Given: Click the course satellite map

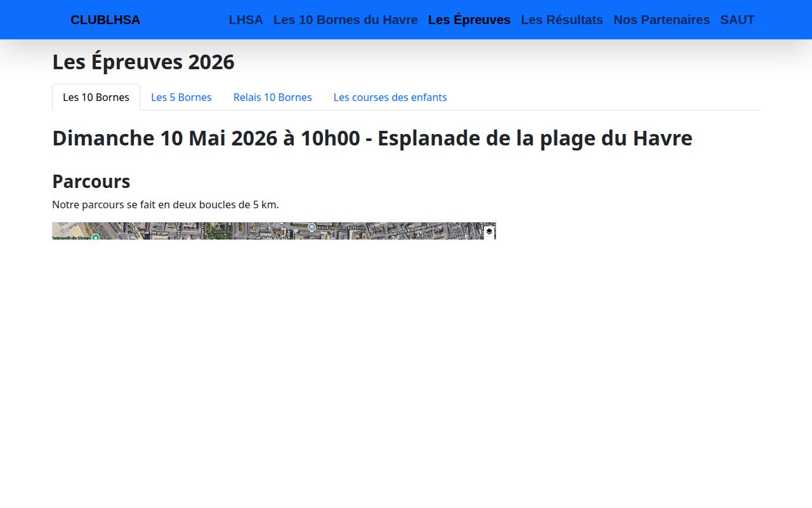Looking at the screenshot, I should click(x=273, y=231).
